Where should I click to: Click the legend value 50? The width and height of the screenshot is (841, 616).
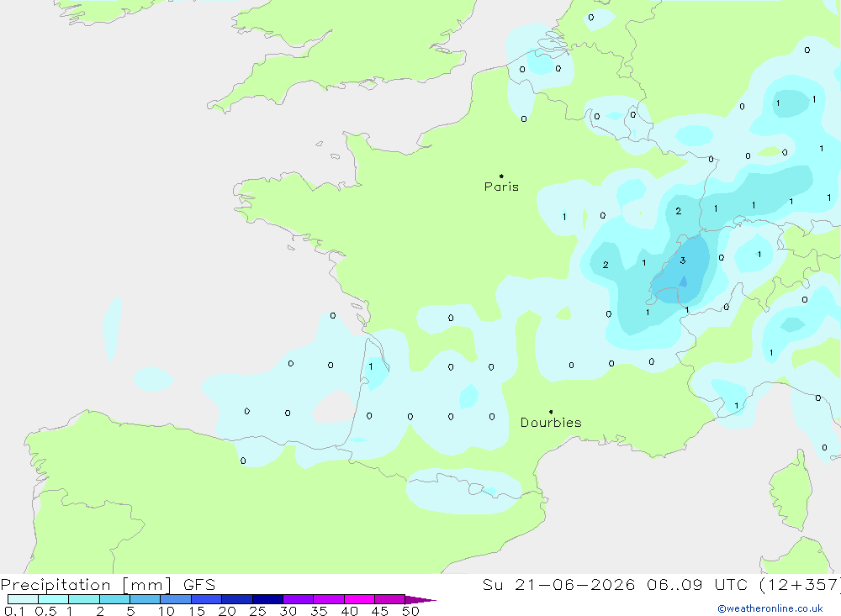pos(410,611)
